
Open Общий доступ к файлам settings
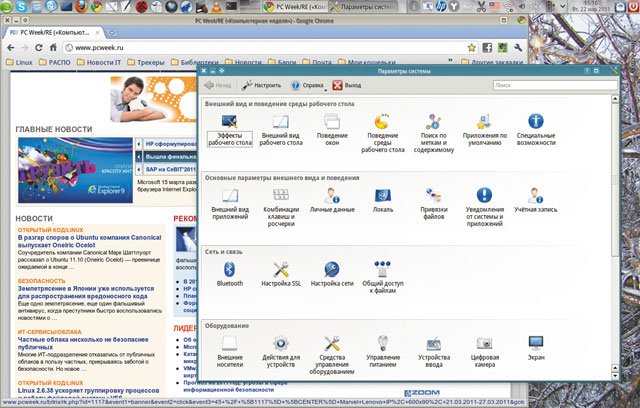tap(383, 278)
